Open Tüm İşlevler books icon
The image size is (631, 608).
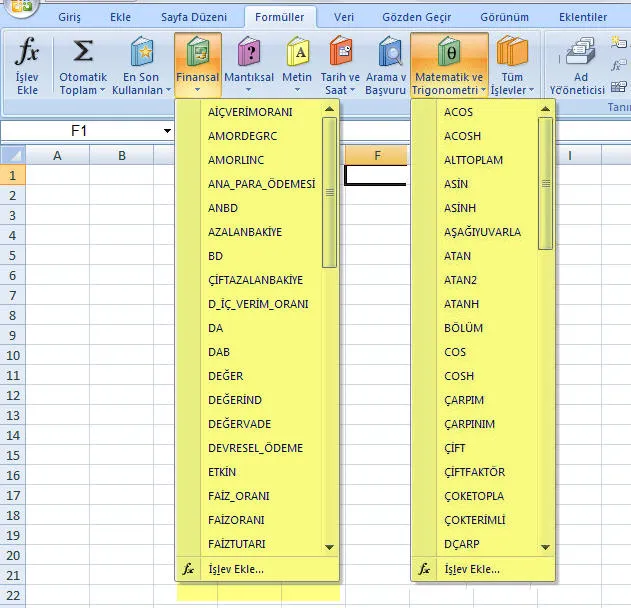[512, 52]
